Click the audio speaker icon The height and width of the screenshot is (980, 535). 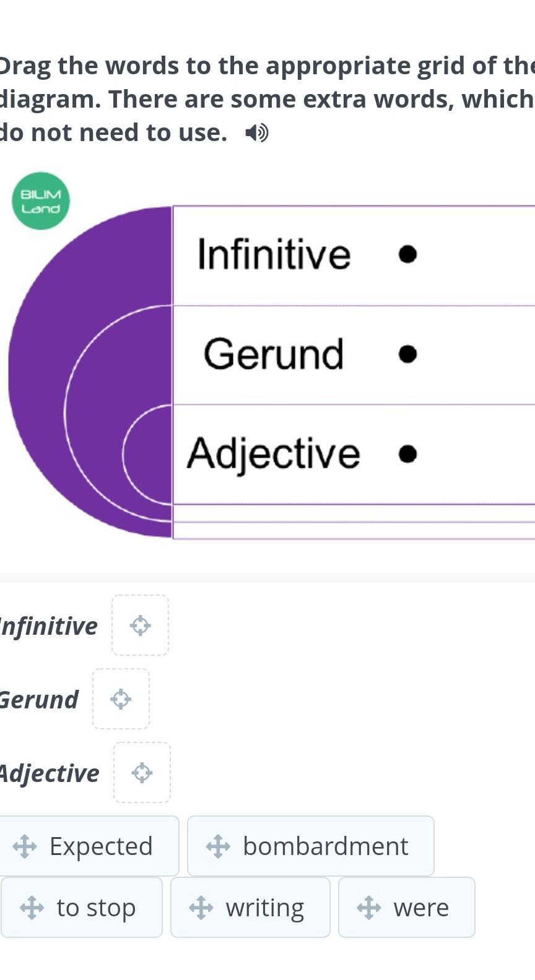click(256, 132)
